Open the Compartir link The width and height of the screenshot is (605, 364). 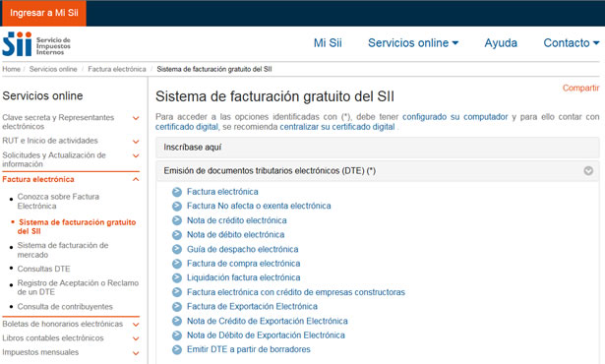[580, 88]
